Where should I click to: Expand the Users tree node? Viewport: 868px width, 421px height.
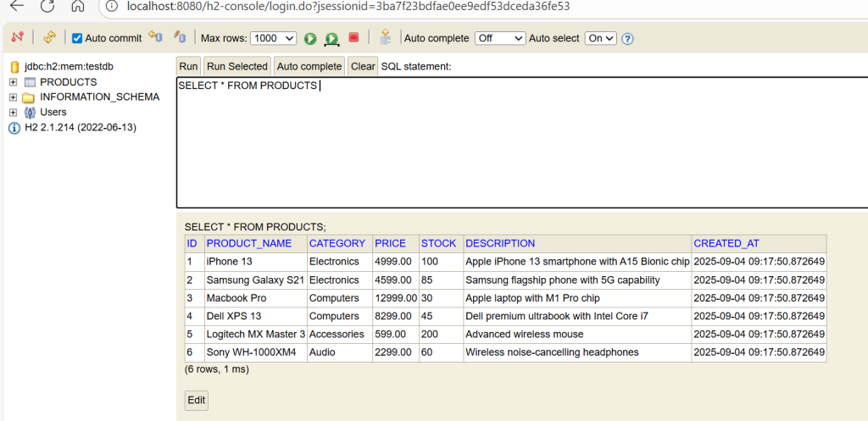[x=14, y=113]
